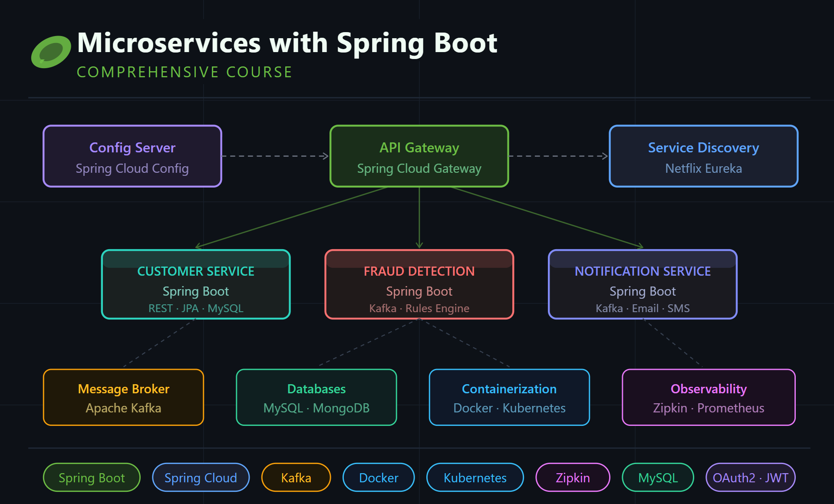
Task: Click the Spring Boot tag pill
Action: [92, 478]
